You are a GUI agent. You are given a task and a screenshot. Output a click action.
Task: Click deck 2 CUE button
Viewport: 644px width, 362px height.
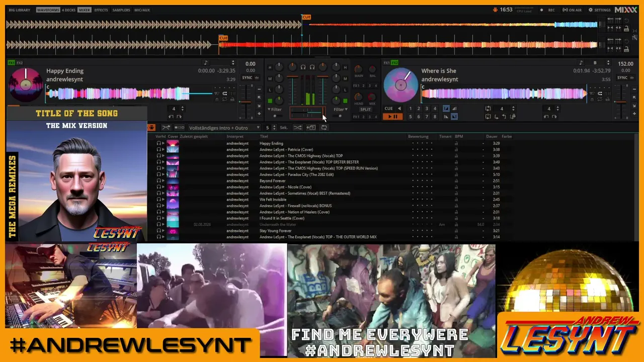[388, 109]
